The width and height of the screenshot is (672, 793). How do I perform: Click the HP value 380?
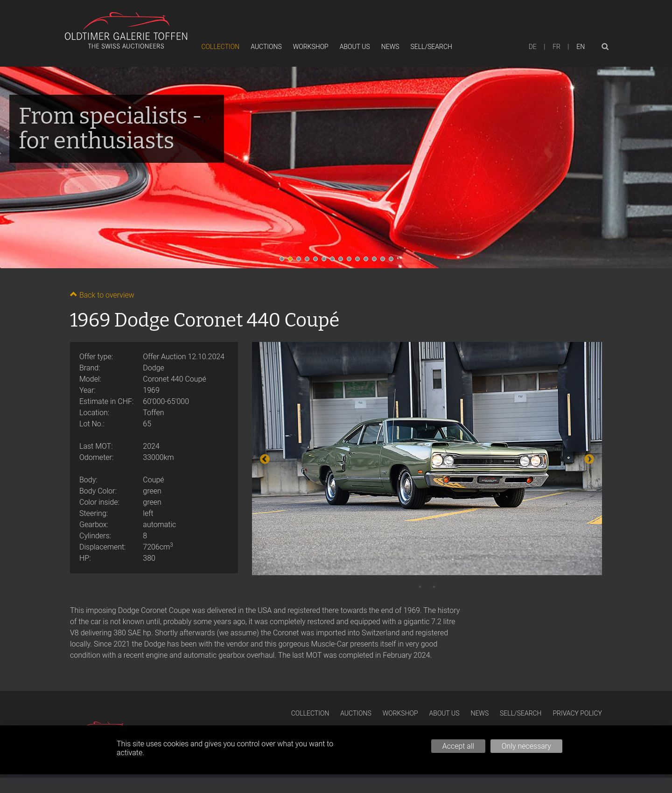pyautogui.click(x=149, y=558)
